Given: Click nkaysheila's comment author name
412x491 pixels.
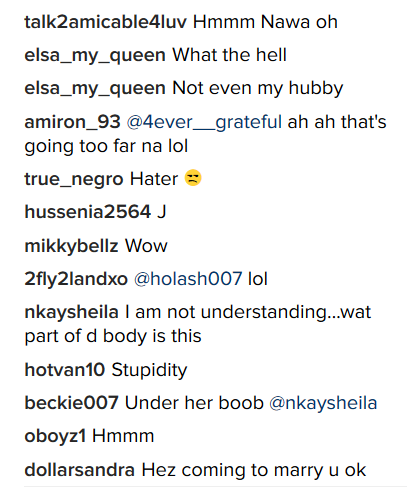Looking at the screenshot, I should coord(71,312).
